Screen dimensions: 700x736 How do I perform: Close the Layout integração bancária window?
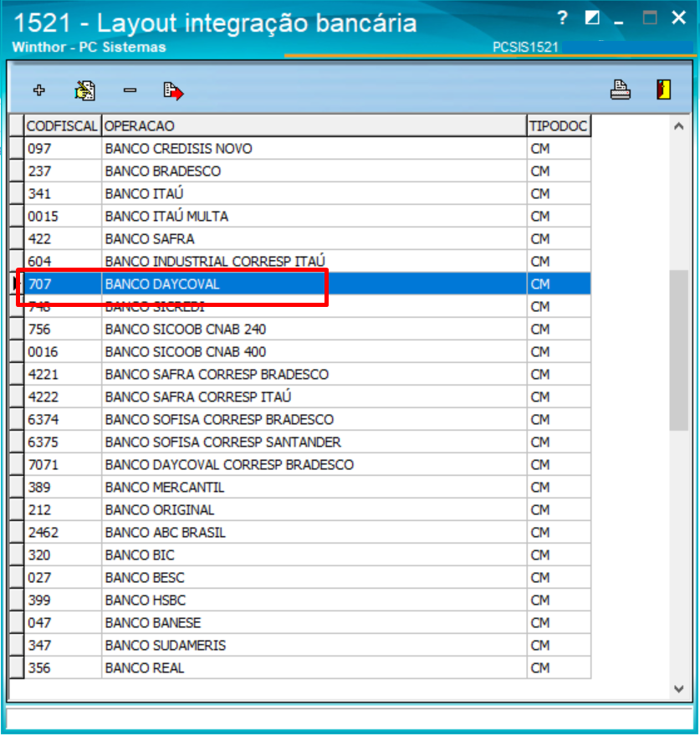[x=678, y=18]
